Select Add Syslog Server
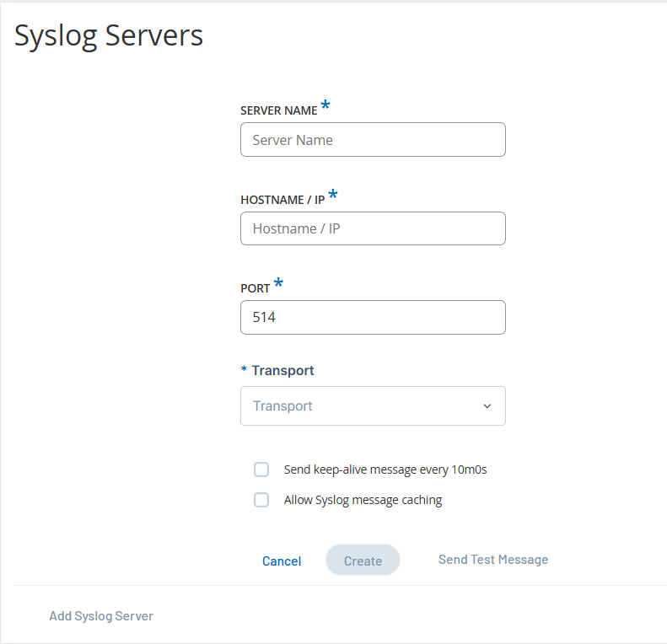 point(101,616)
